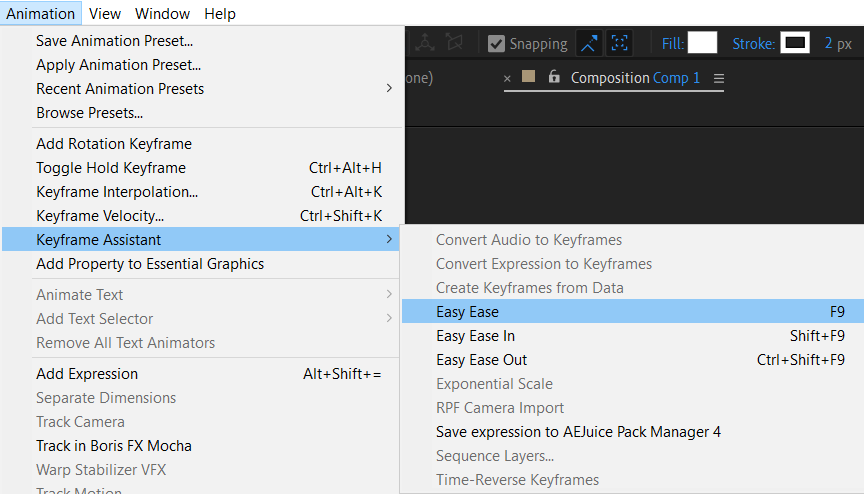Click the mesh axis tool icon
This screenshot has height=494, width=864.
(425, 43)
